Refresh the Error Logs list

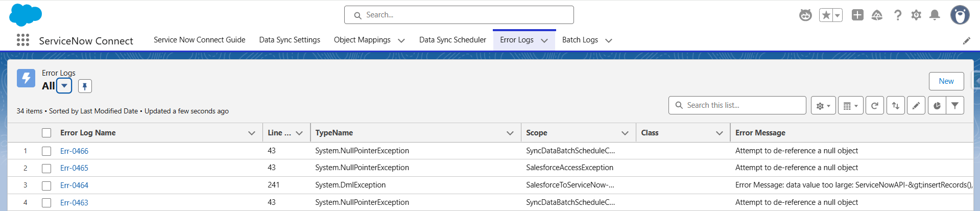click(x=875, y=106)
